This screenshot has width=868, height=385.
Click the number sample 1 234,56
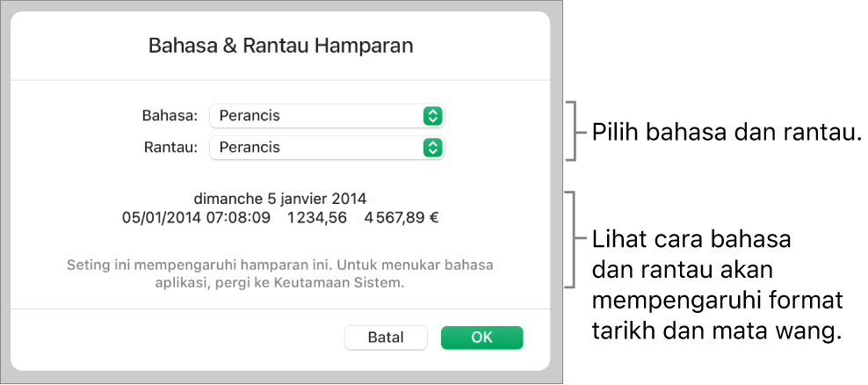click(x=313, y=216)
